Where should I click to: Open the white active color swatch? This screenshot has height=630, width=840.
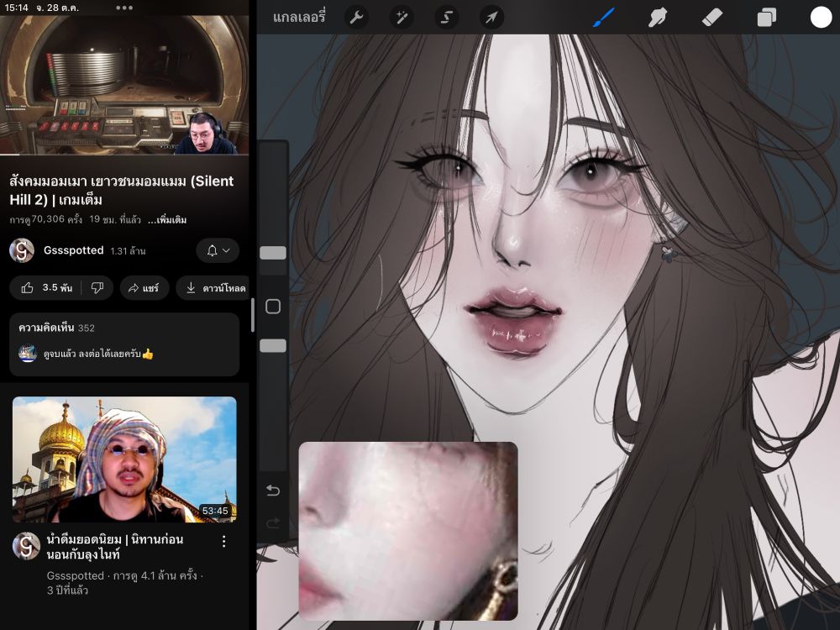(820, 18)
